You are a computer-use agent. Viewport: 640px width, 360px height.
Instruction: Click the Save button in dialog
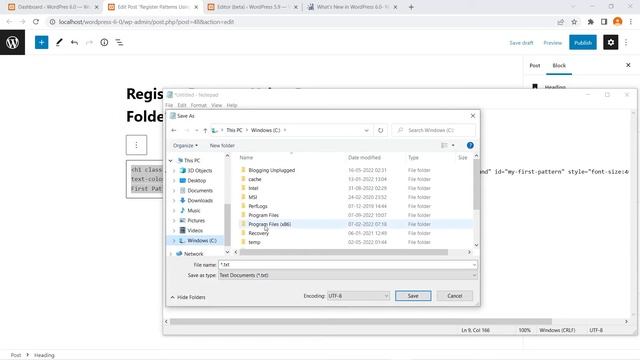[413, 296]
